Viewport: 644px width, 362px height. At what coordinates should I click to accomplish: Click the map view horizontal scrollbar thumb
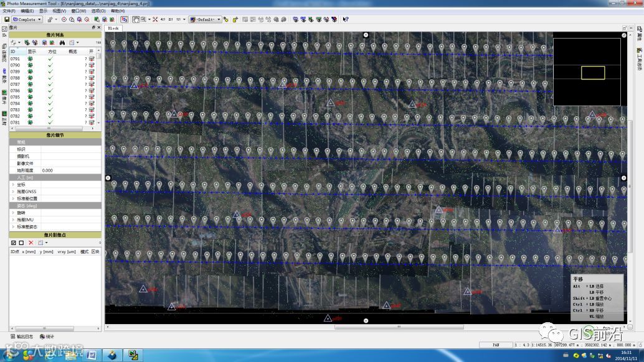[399, 327]
